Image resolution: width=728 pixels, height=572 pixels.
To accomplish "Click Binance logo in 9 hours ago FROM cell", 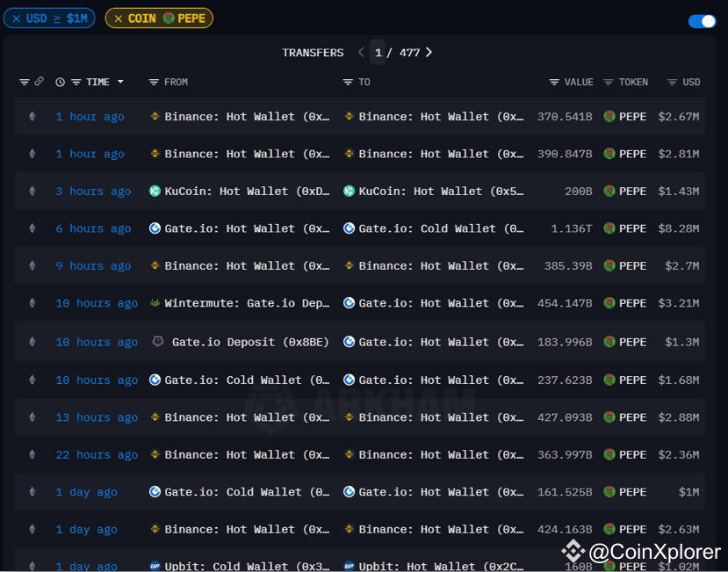I will (x=155, y=265).
